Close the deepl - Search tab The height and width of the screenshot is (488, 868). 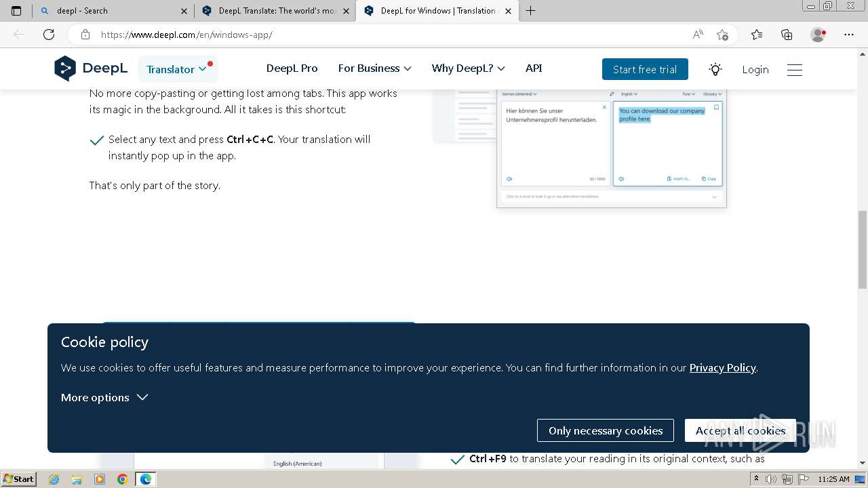tap(184, 11)
